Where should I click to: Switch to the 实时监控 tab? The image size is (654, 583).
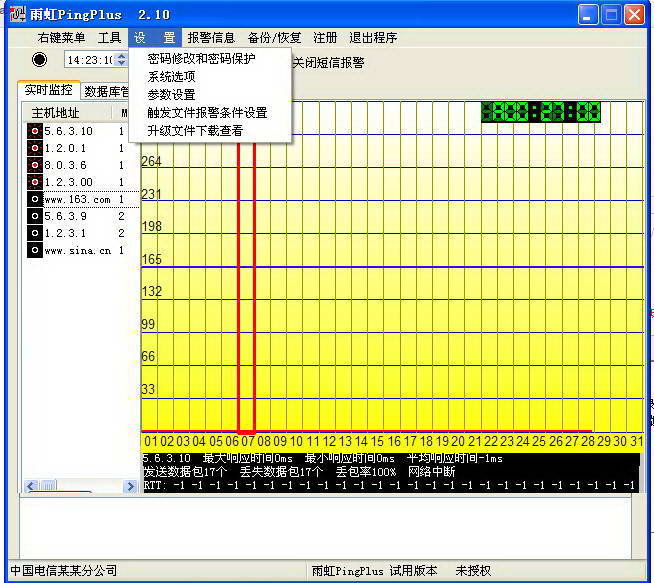(x=48, y=90)
